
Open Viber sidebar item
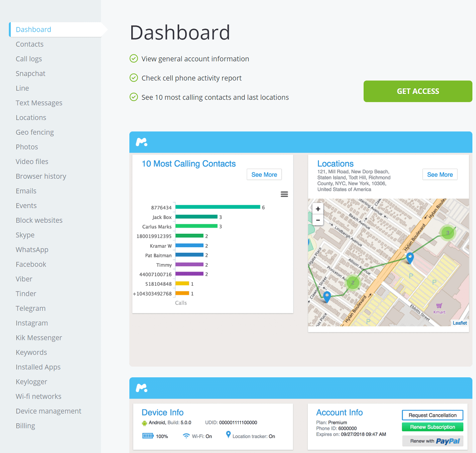coord(24,279)
